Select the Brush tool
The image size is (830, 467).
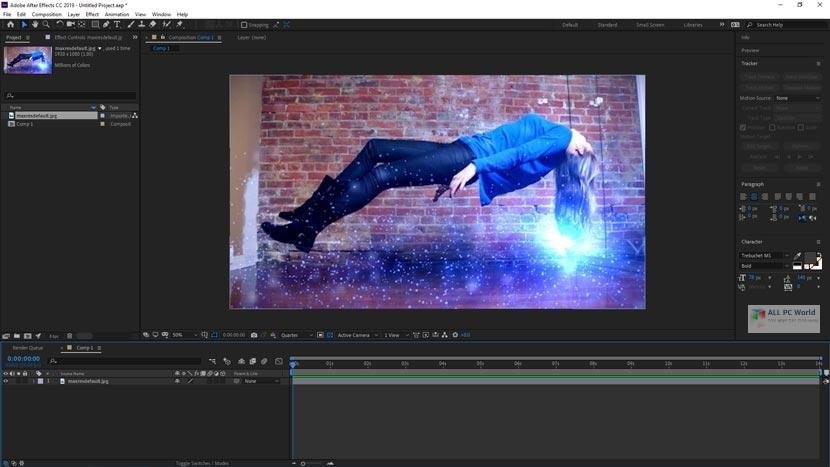coord(130,24)
